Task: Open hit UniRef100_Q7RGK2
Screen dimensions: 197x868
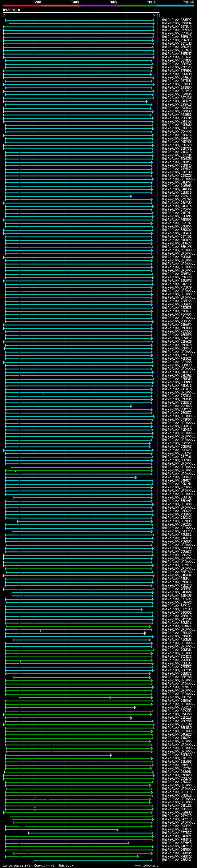Action: tap(176, 782)
